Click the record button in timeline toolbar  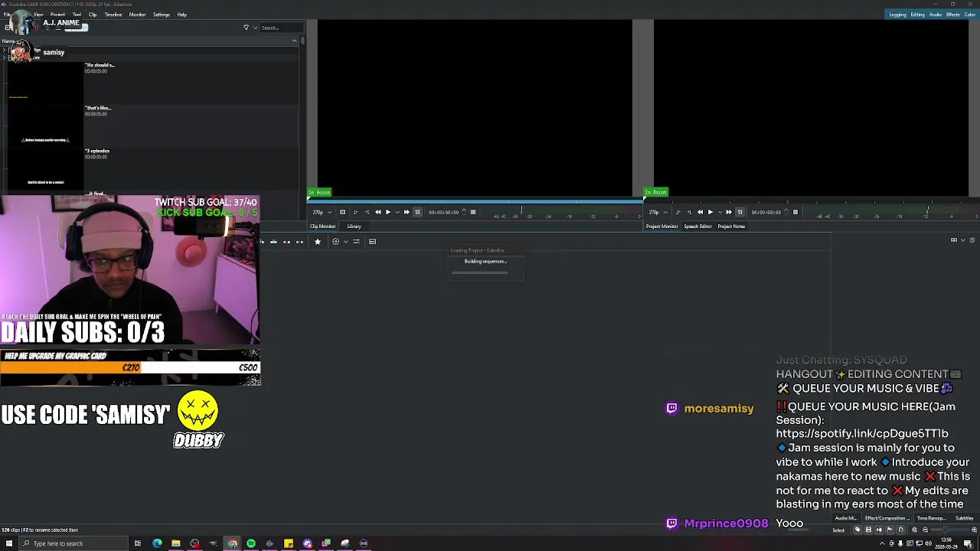pyautogui.click(x=335, y=241)
